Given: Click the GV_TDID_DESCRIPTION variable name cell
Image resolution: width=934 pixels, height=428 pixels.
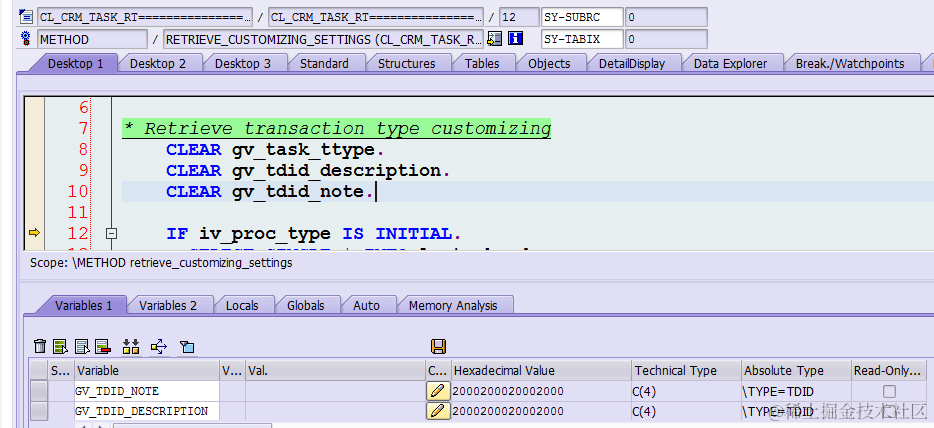Looking at the screenshot, I should 147,411.
